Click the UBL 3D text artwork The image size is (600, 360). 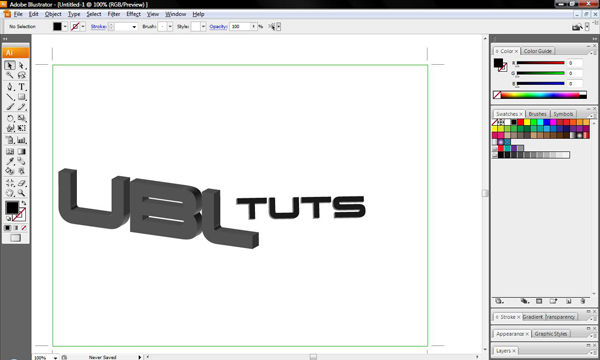[159, 209]
